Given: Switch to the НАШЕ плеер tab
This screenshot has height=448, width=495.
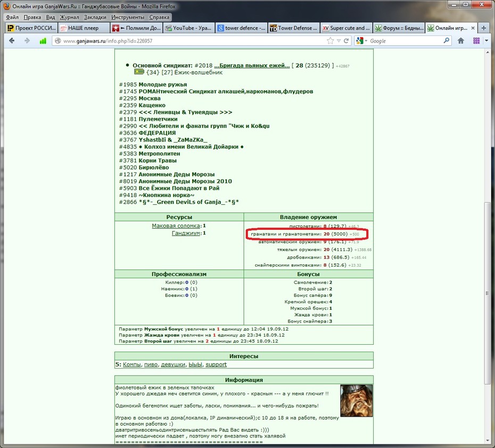Looking at the screenshot, I should (x=84, y=28).
